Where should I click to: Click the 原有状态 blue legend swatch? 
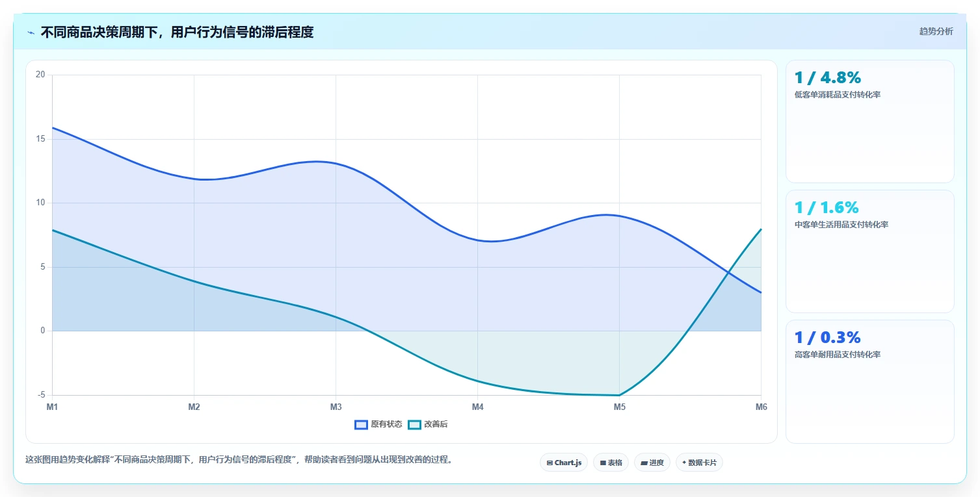(362, 424)
